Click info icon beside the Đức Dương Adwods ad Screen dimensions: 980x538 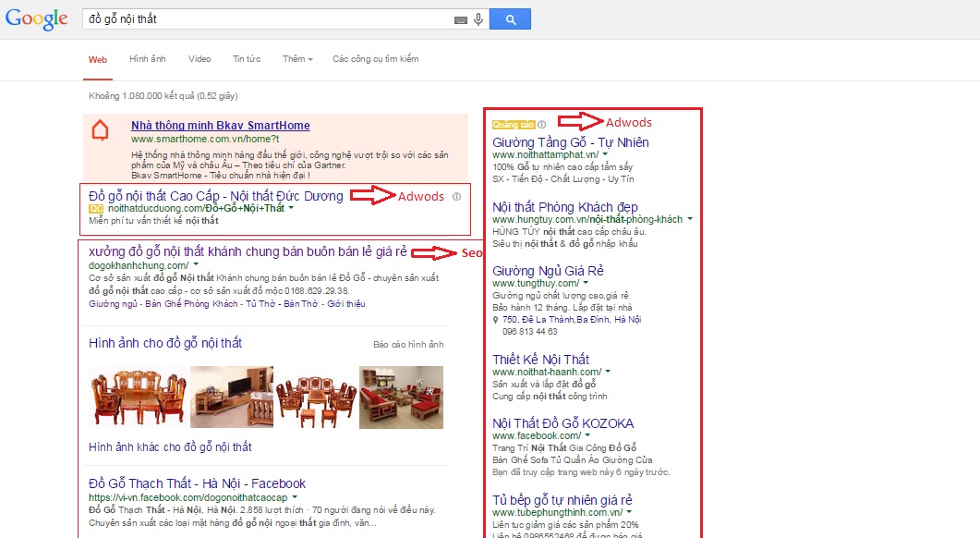pyautogui.click(x=456, y=198)
